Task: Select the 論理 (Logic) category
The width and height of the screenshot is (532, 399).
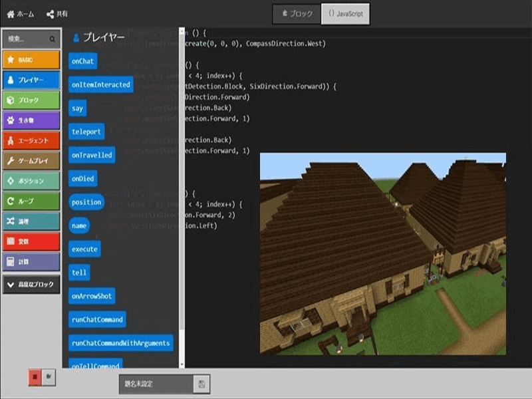Action: click(31, 221)
